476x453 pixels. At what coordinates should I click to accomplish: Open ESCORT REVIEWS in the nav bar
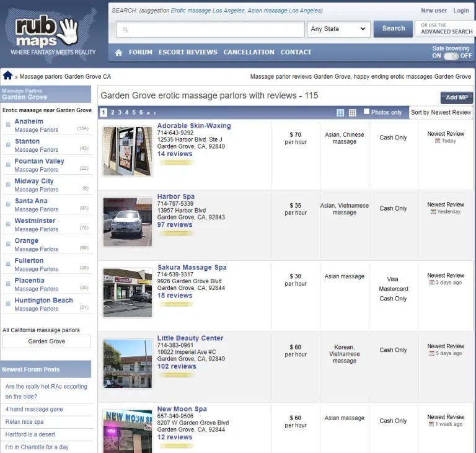point(188,52)
